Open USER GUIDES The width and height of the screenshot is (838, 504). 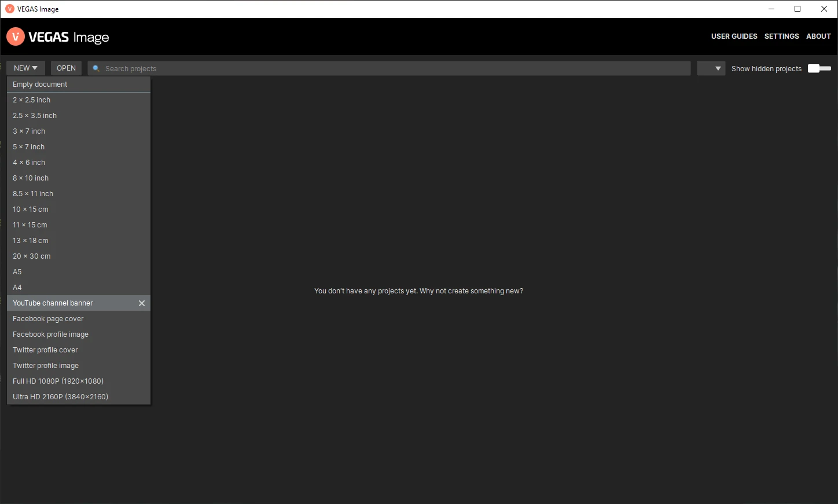pyautogui.click(x=734, y=36)
